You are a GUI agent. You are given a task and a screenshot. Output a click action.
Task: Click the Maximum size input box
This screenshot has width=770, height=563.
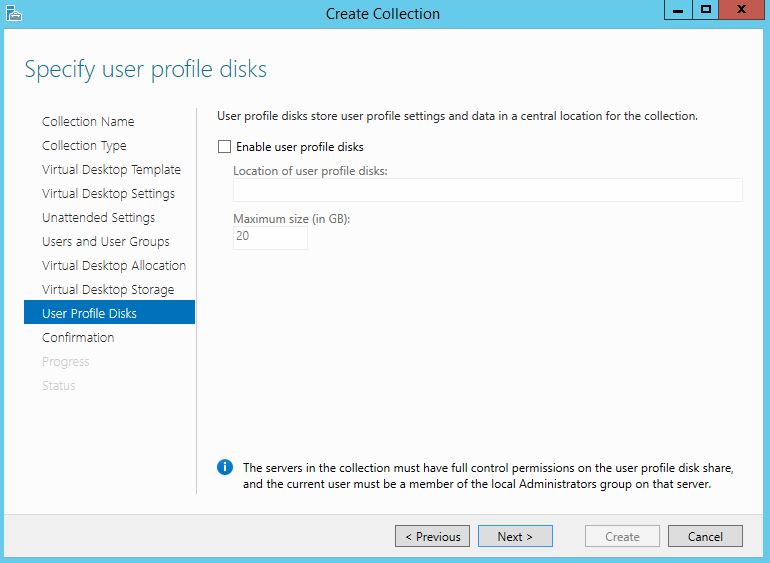click(270, 237)
